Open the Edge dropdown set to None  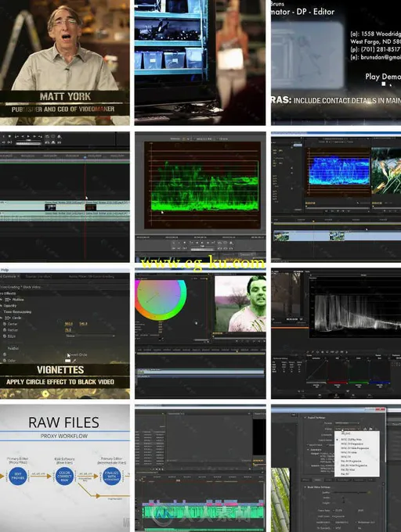click(x=90, y=336)
